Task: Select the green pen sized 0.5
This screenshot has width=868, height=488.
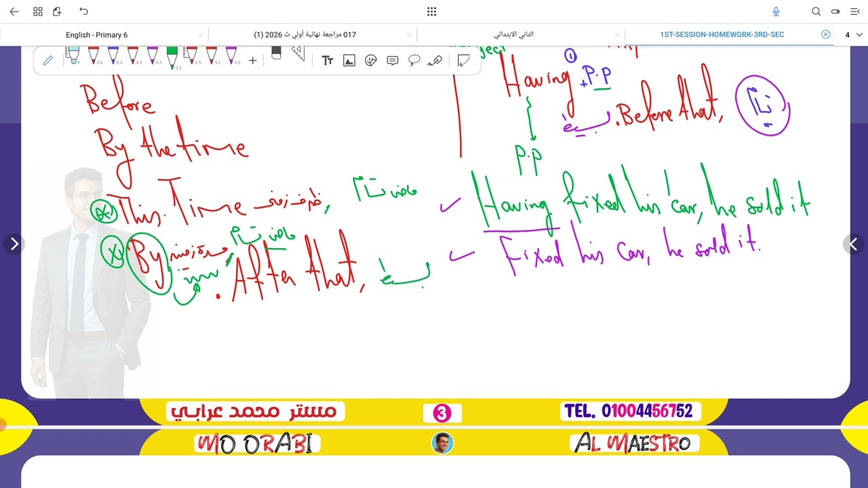Action: pyautogui.click(x=172, y=57)
